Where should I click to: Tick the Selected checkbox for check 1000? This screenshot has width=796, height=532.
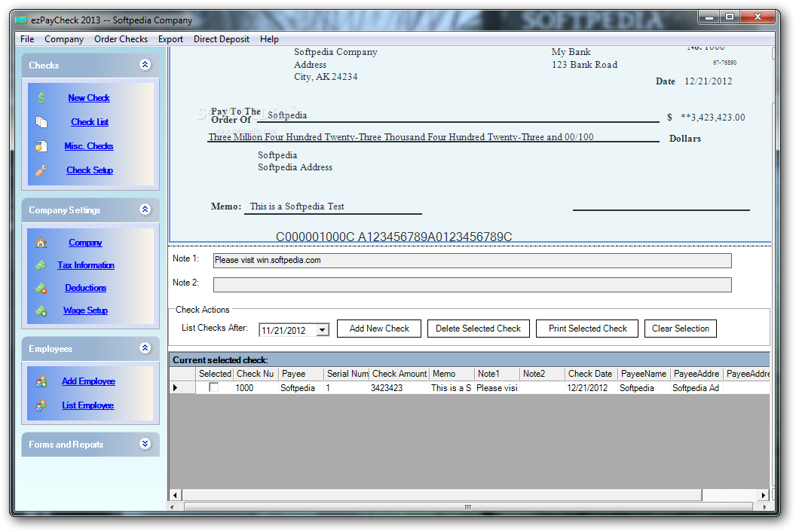(x=214, y=388)
